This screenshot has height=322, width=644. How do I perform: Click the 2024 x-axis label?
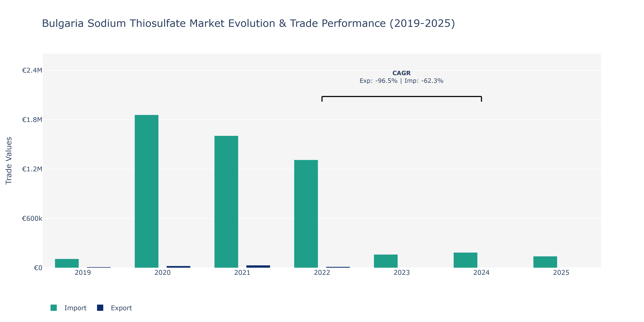pos(482,272)
